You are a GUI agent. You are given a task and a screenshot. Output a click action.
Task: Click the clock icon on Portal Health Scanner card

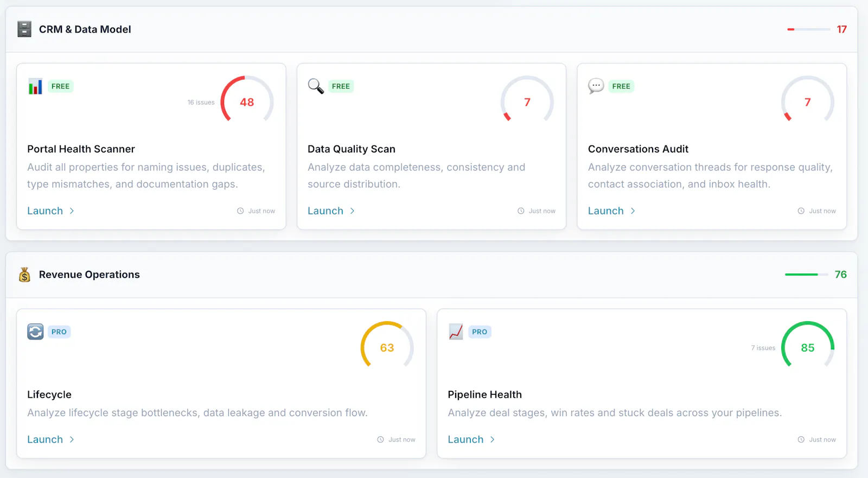click(x=240, y=211)
